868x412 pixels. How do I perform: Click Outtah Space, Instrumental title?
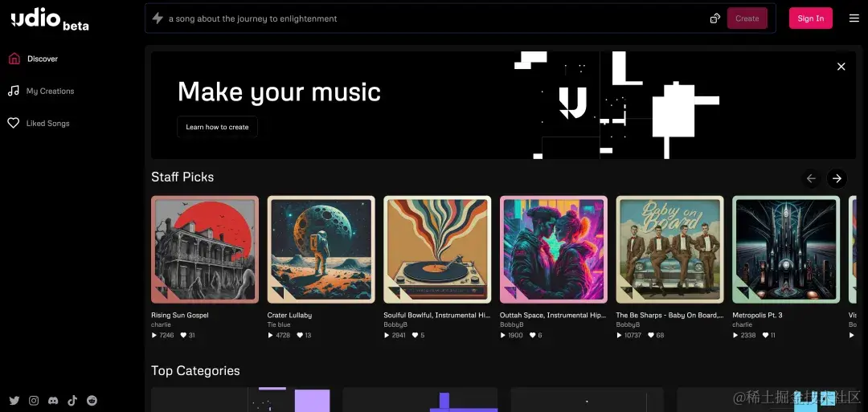[553, 315]
